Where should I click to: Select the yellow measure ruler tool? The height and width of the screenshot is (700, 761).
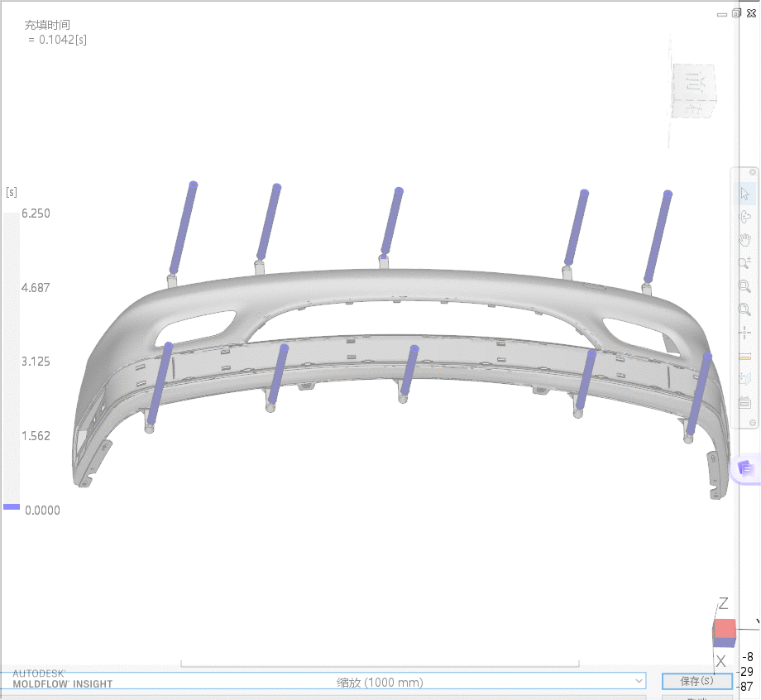tap(744, 356)
